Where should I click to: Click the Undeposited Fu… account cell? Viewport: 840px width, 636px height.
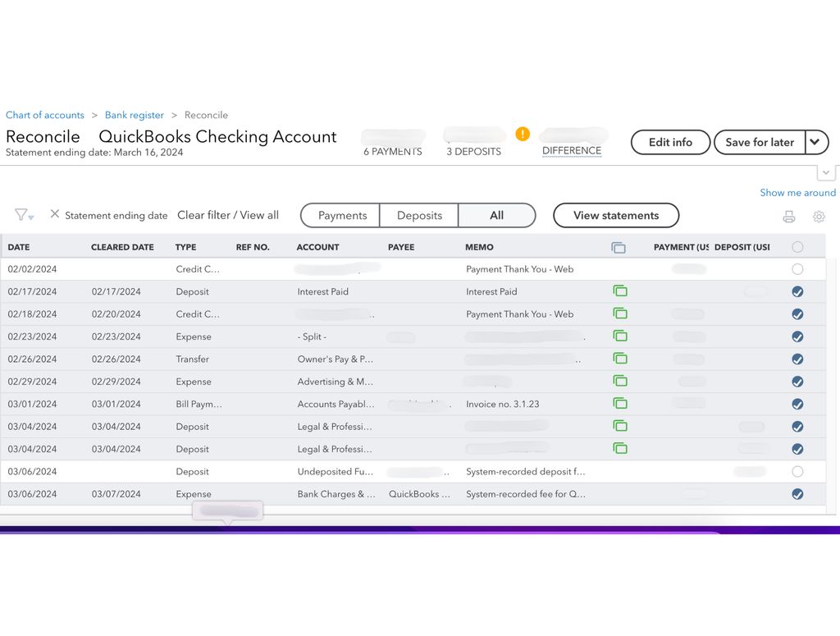336,472
